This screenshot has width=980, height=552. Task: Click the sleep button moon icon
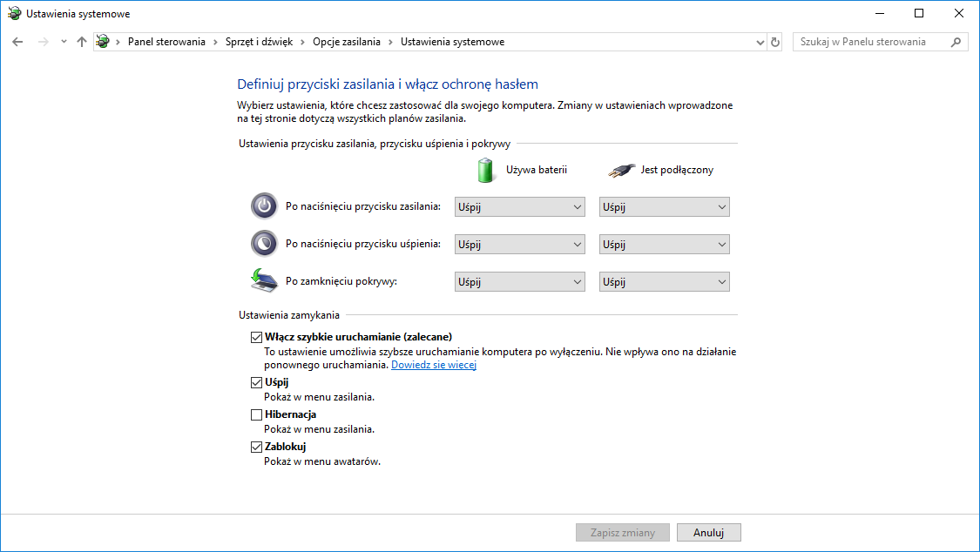[263, 244]
